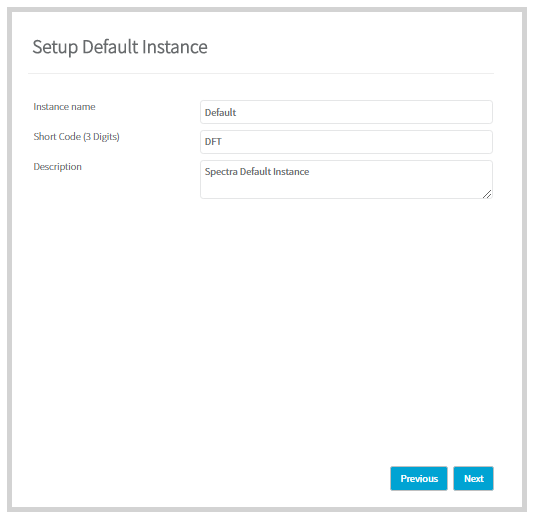Click empty space below 'Spectra Default Instance' text
Image resolution: width=534 pixels, height=520 pixels.
pyautogui.click(x=341, y=188)
